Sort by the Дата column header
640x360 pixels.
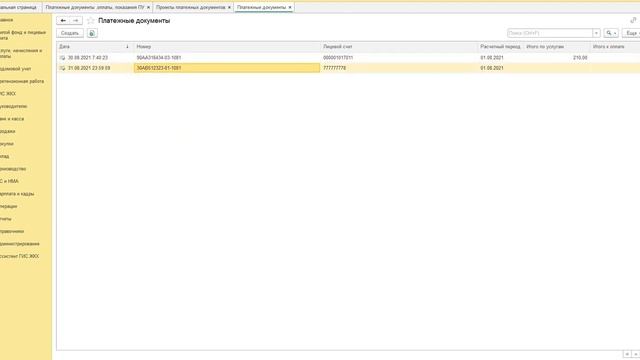(95, 47)
